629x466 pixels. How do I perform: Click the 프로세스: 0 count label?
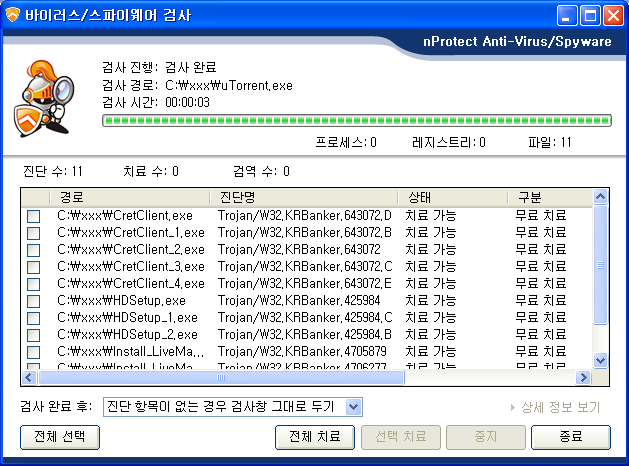[x=346, y=142]
